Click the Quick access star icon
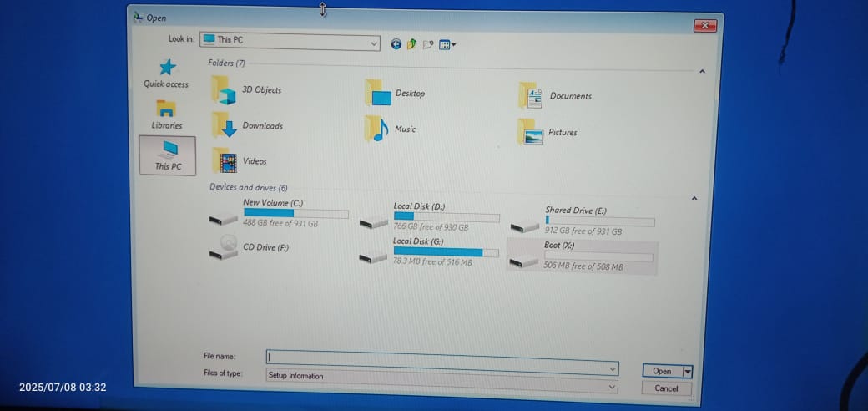Image resolution: width=868 pixels, height=411 pixels. 167,68
